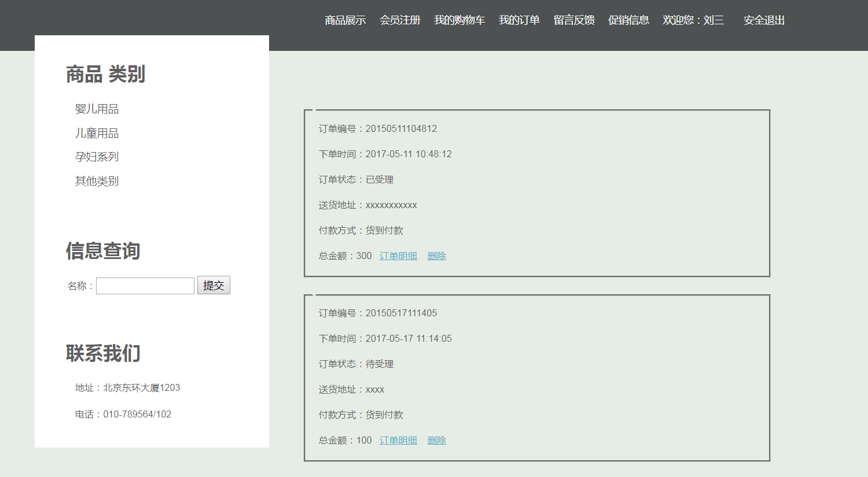
Task: Click the 总金额：100 text
Action: tap(345, 440)
